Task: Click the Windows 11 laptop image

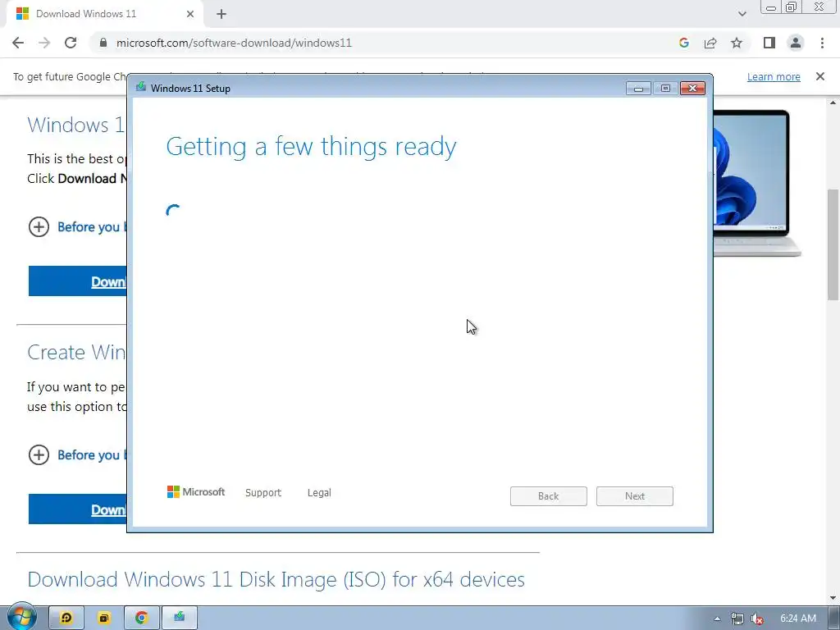Action: pyautogui.click(x=756, y=183)
